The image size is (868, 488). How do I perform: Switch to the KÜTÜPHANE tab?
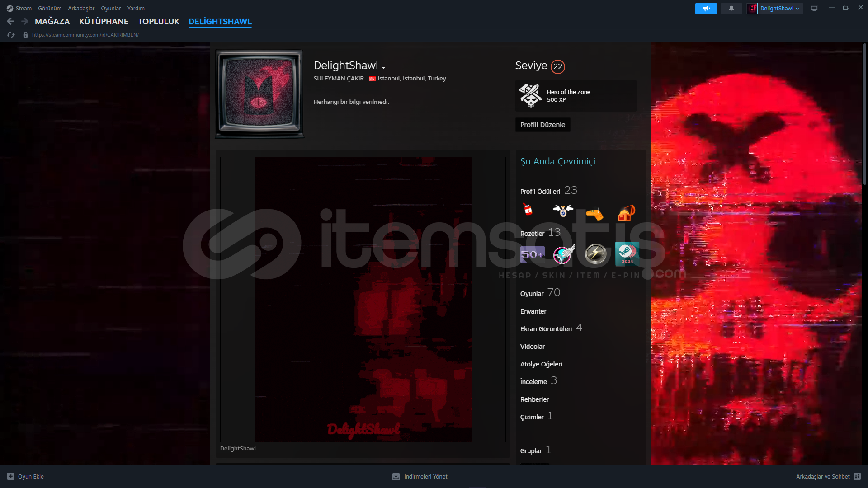pyautogui.click(x=104, y=22)
